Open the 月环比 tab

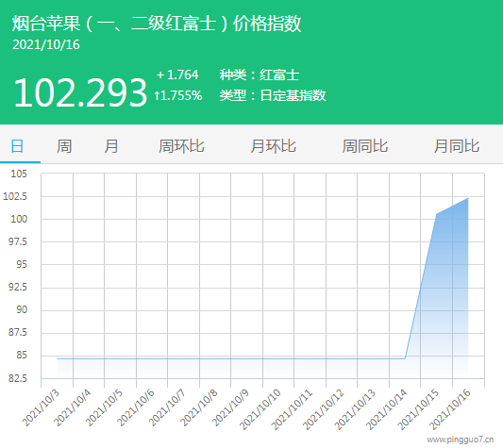[273, 146]
